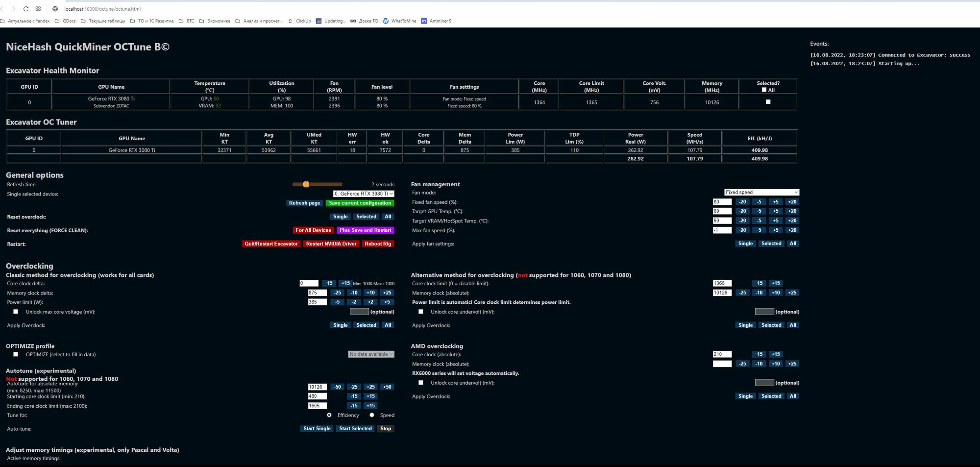Open the Анализ и просчет bookmark folder
Viewport: 980px width, 467px height.
click(259, 21)
